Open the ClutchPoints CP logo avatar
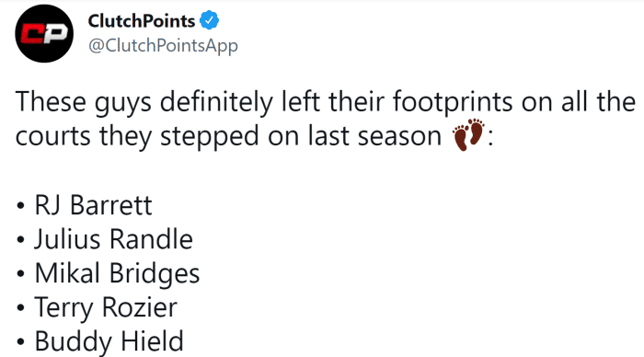 click(44, 33)
